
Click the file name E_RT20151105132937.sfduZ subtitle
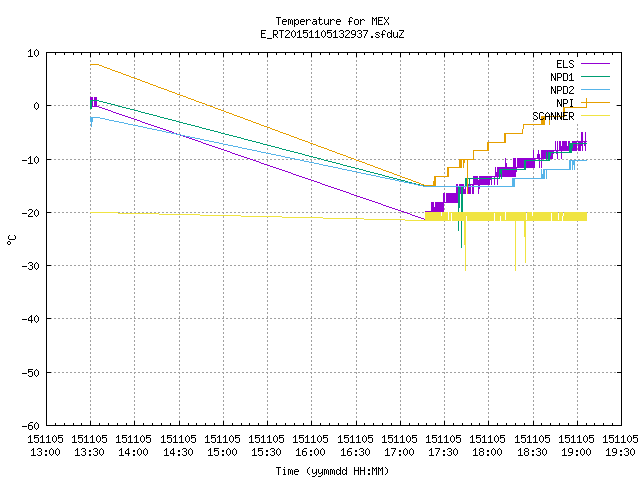click(332, 34)
